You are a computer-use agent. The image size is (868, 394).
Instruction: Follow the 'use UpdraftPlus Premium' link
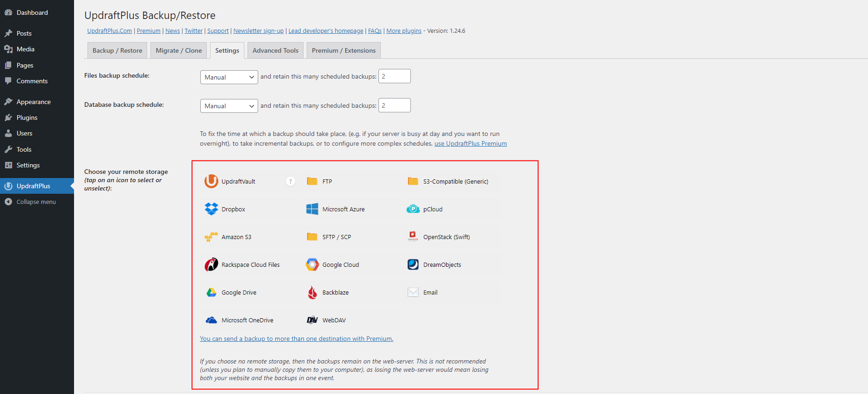tap(471, 143)
